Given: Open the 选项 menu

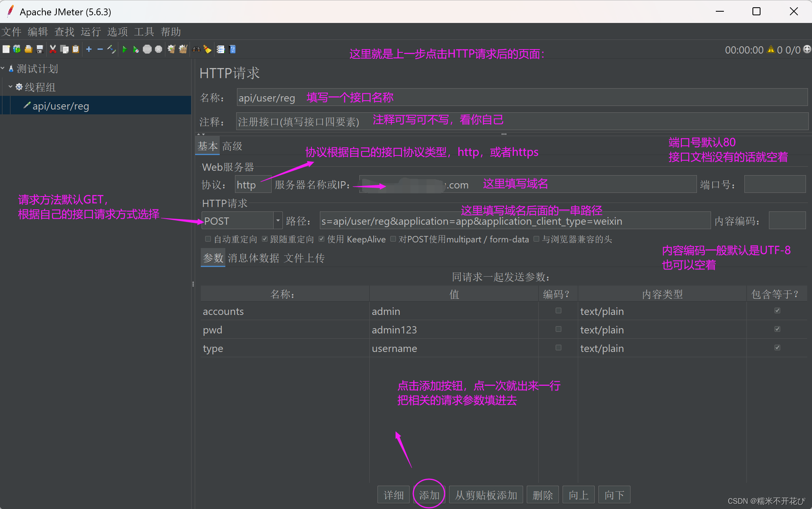Looking at the screenshot, I should 117,32.
